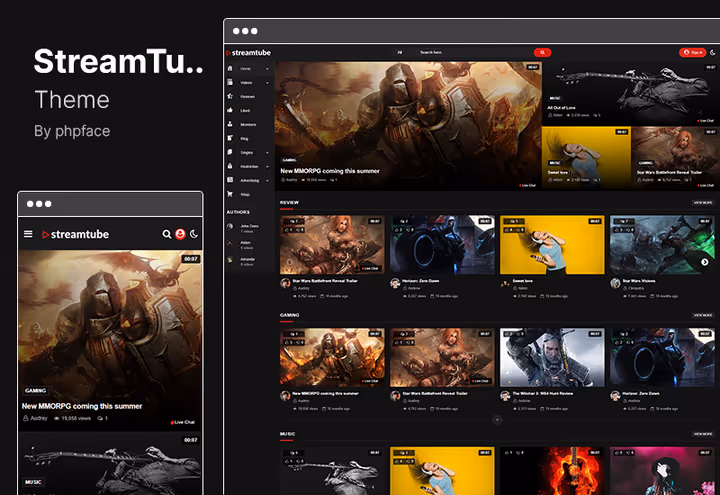Expand the Videos menu chevron
This screenshot has height=495, width=720.
coord(267,83)
